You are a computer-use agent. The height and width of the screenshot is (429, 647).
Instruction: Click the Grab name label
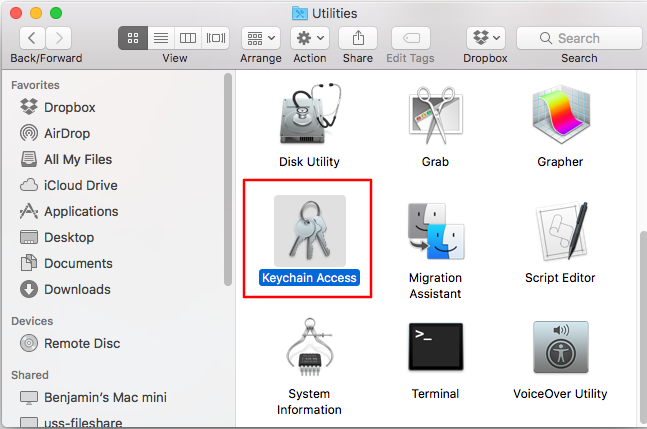[x=435, y=162]
